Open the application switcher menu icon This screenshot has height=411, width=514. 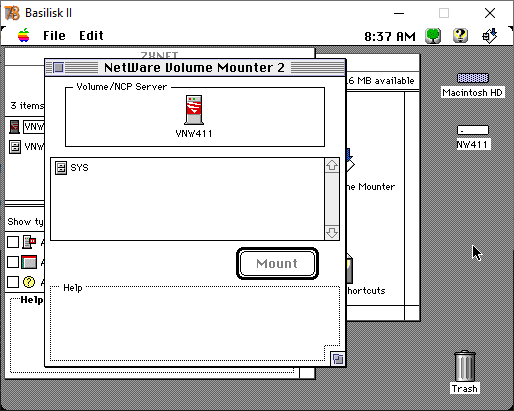[x=489, y=36]
